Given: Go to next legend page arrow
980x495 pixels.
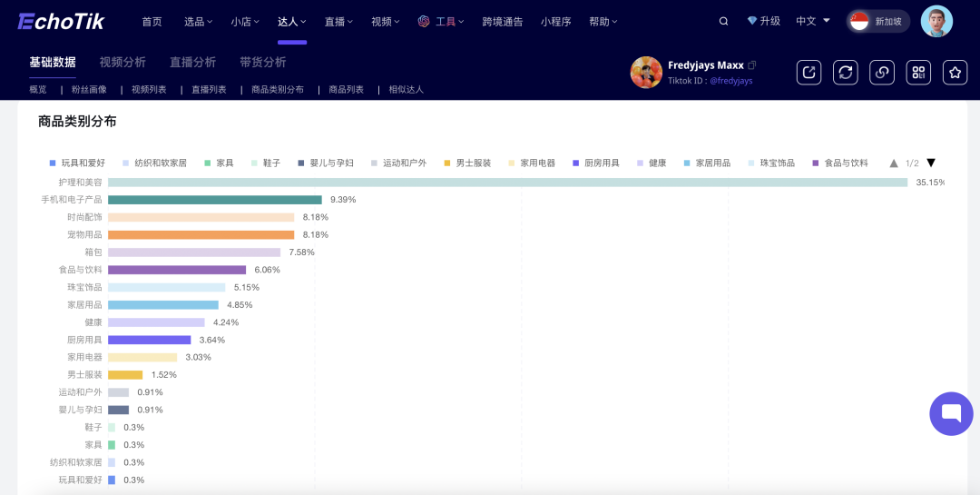Looking at the screenshot, I should click(x=931, y=163).
